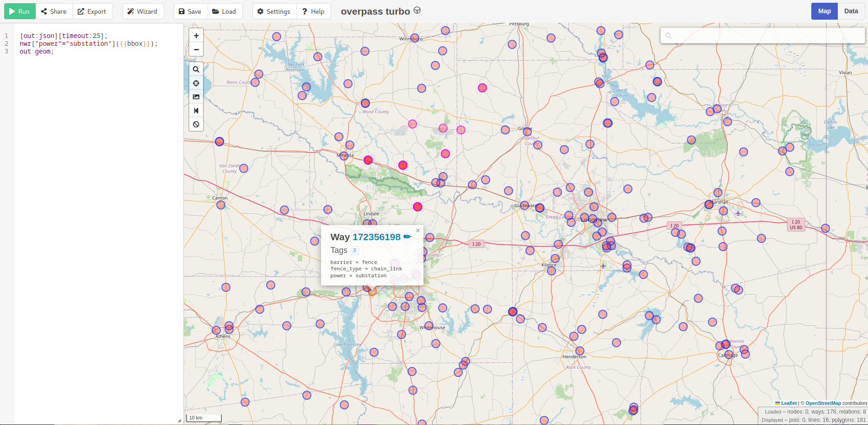The width and height of the screenshot is (868, 425).
Task: Click the 'barrier = fence' tag text
Action: pos(354,263)
